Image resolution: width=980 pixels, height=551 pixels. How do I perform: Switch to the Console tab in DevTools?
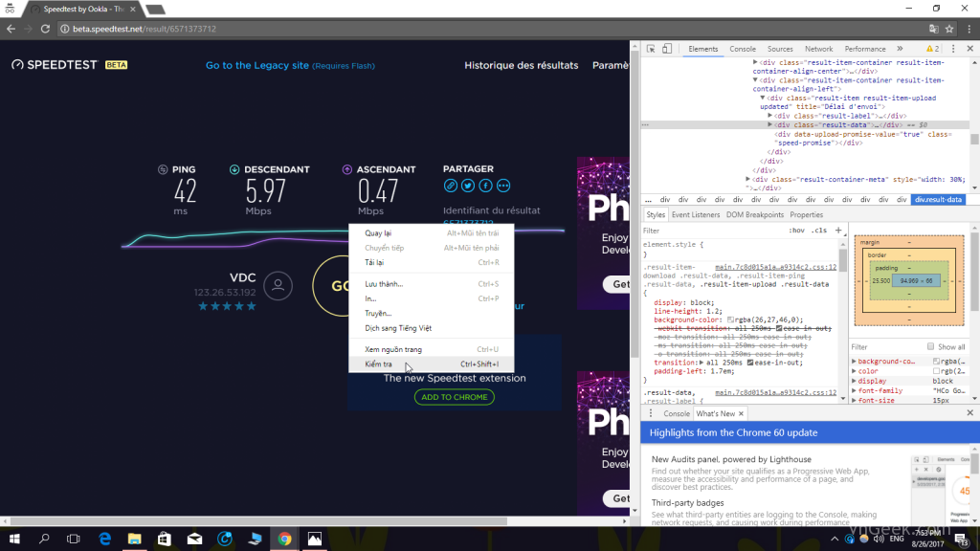click(x=743, y=49)
